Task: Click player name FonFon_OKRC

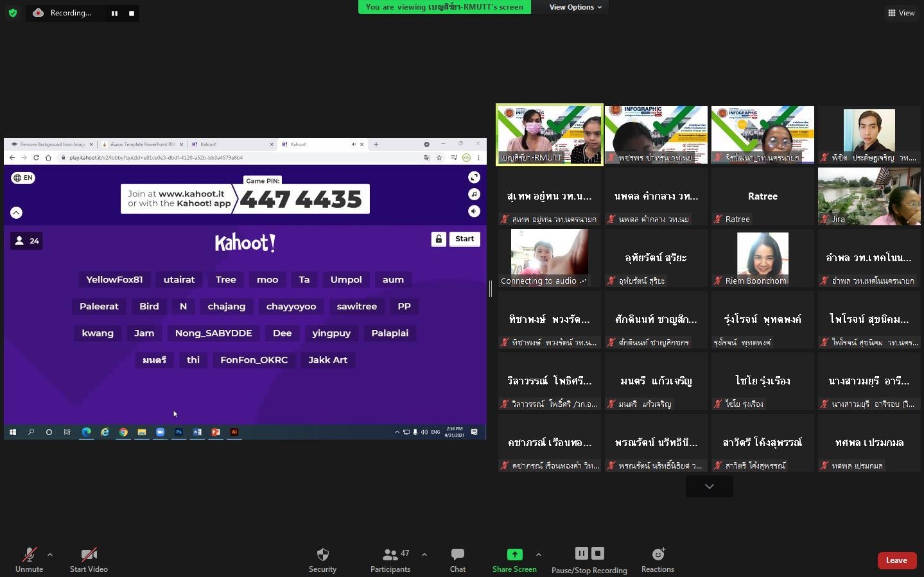Action: click(x=254, y=360)
